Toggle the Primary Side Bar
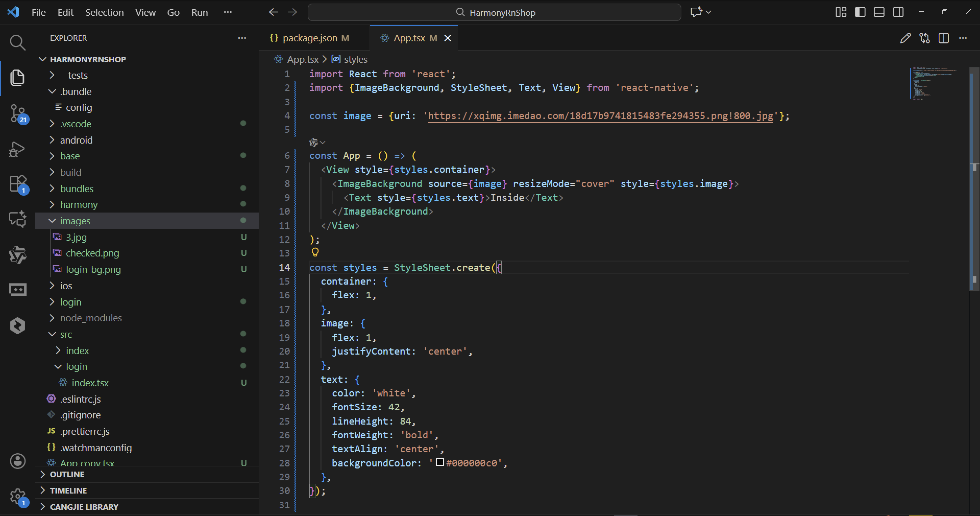 860,12
